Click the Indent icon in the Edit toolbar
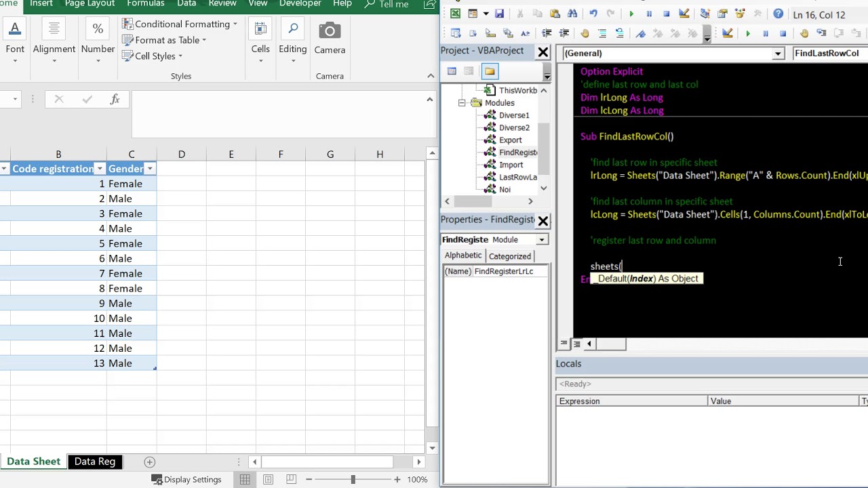Image resolution: width=868 pixels, height=488 pixels. (547, 33)
